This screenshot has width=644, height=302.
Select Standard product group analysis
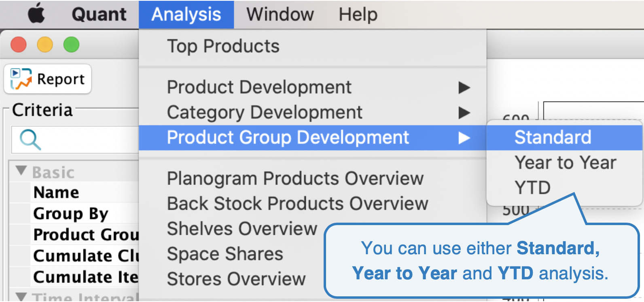pyautogui.click(x=553, y=137)
